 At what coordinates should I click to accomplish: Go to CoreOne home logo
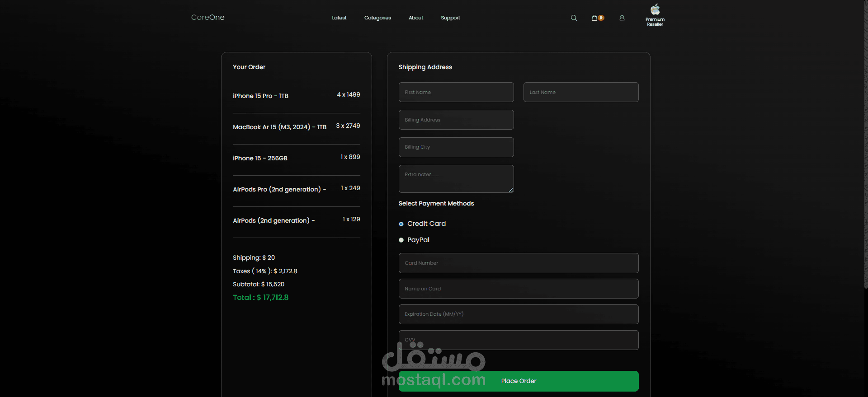(208, 17)
